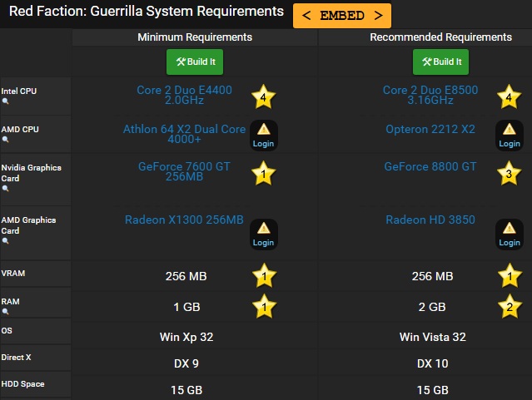
Task: Click Login warning icon beside Radeon HD 3850
Action: [510, 235]
